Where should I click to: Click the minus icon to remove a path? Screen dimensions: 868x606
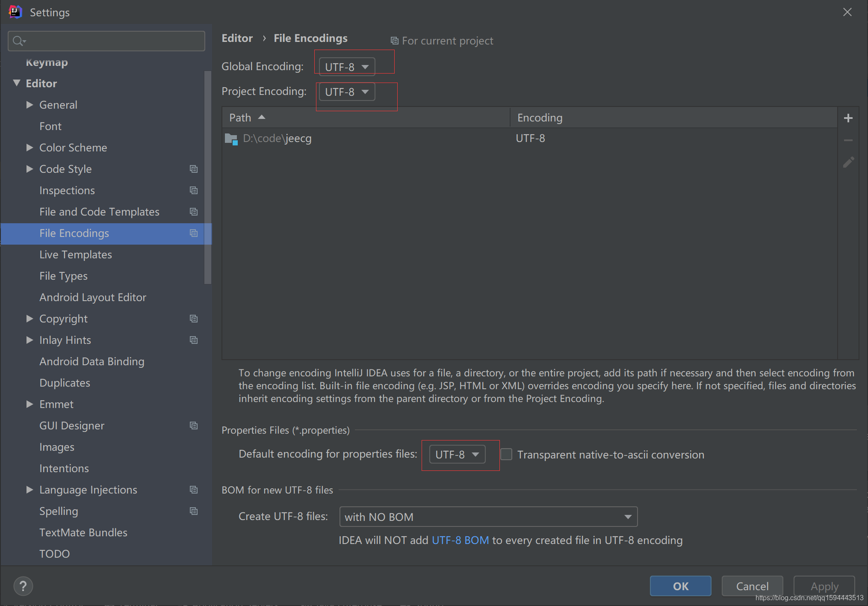click(848, 140)
